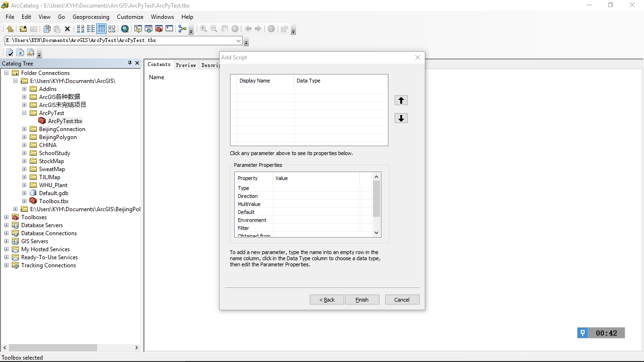The height and width of the screenshot is (362, 644).
Task: Click the Back button
Action: click(327, 300)
